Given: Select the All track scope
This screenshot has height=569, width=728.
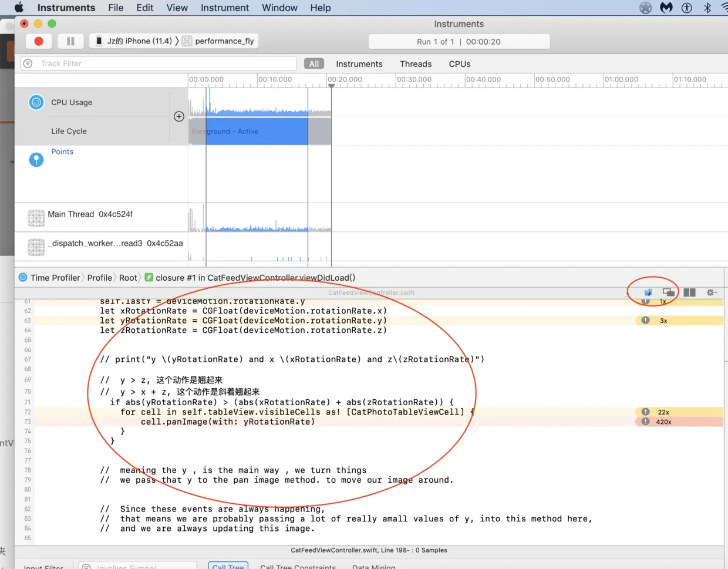Looking at the screenshot, I should (x=314, y=64).
